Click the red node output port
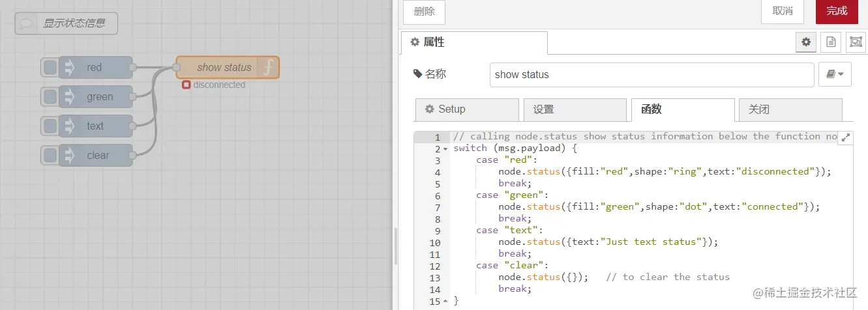The image size is (868, 310). (132, 67)
